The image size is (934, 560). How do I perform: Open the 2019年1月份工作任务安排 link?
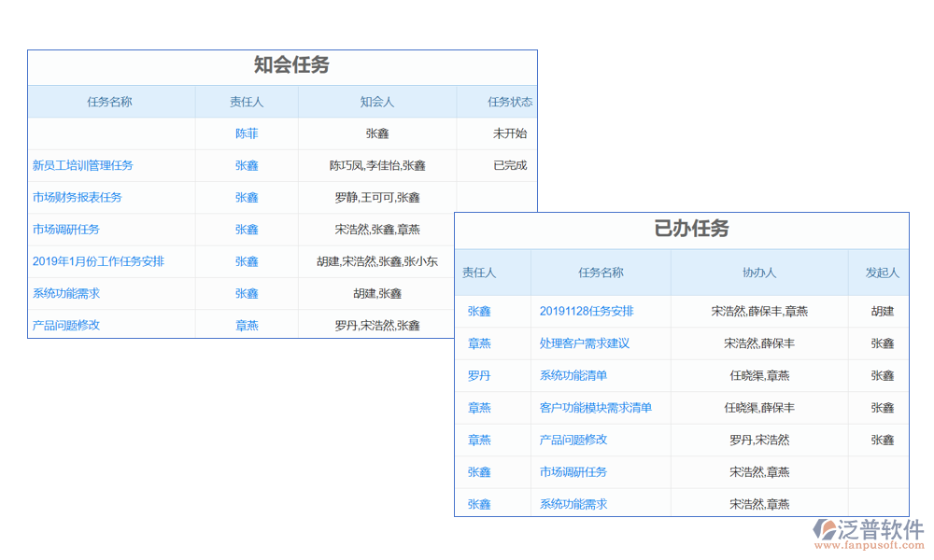tap(98, 261)
